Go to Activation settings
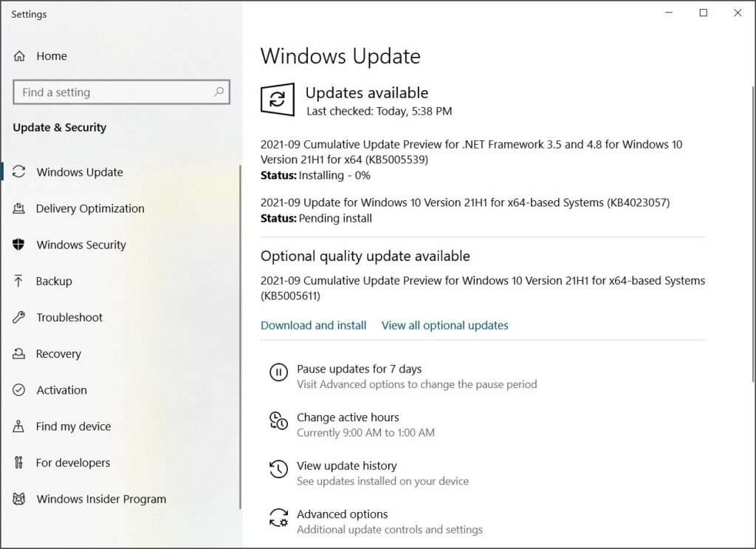This screenshot has height=549, width=756. [x=62, y=390]
